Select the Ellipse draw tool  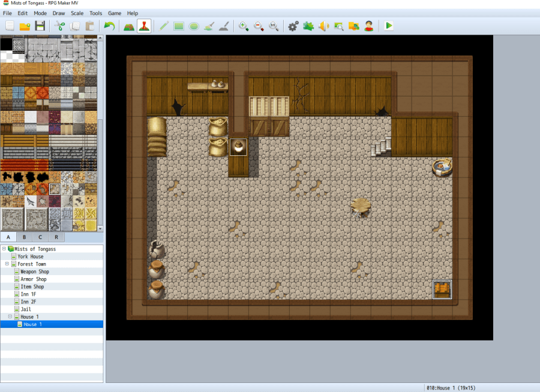(194, 26)
